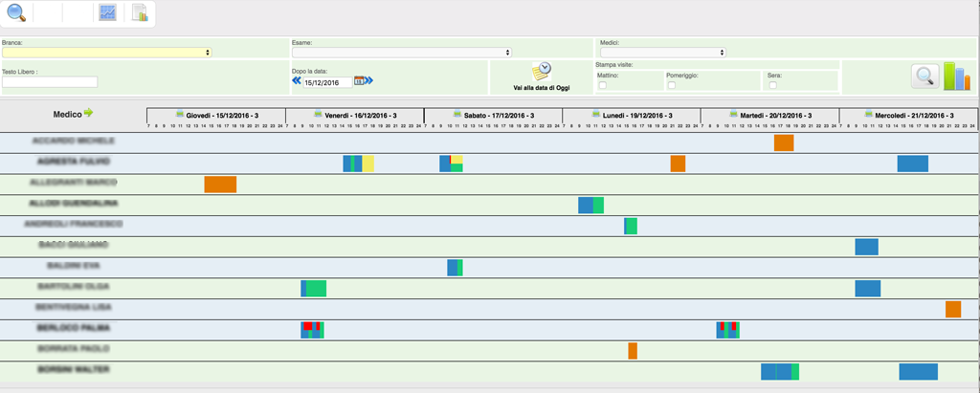Click the colored bar chart icon at right
Image resolution: width=980 pixels, height=393 pixels.
tap(957, 76)
